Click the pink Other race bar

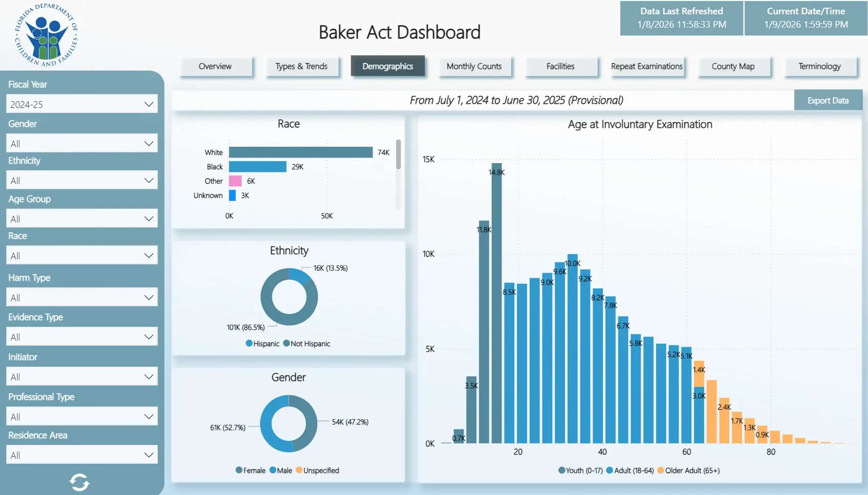[x=235, y=181]
